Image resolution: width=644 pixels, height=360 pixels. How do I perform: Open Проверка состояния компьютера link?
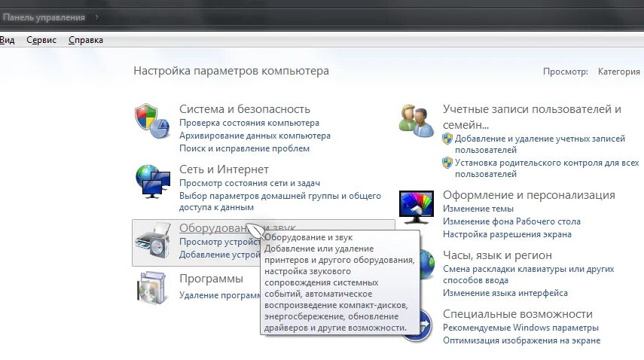(x=249, y=123)
